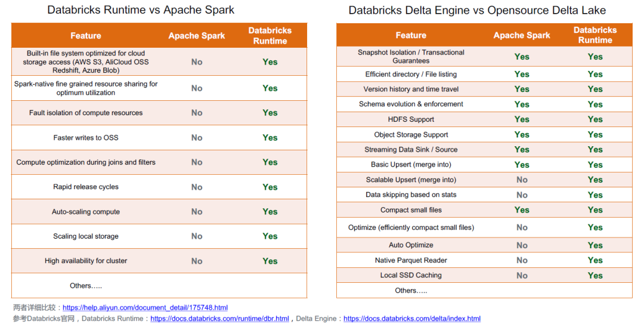
Task: Click the 'Databricks Runtime vs Apache Spark' title
Action: tap(141, 10)
